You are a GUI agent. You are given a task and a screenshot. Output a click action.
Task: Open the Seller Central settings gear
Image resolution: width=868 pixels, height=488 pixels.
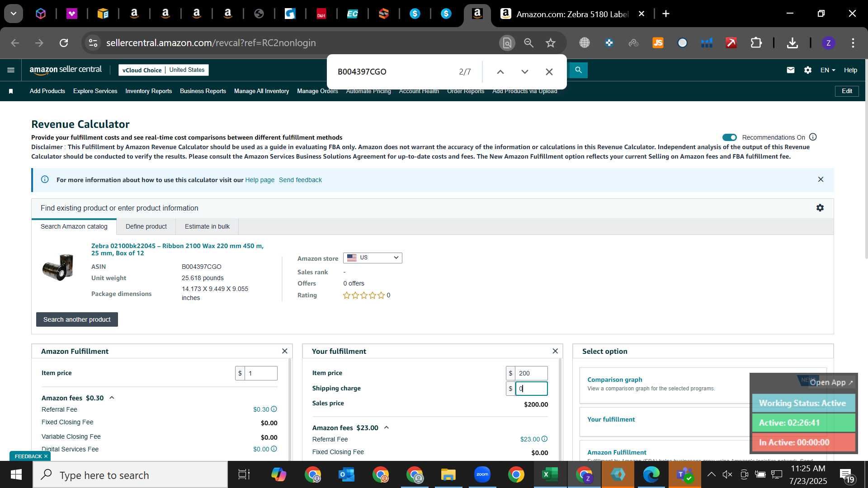pyautogui.click(x=808, y=70)
